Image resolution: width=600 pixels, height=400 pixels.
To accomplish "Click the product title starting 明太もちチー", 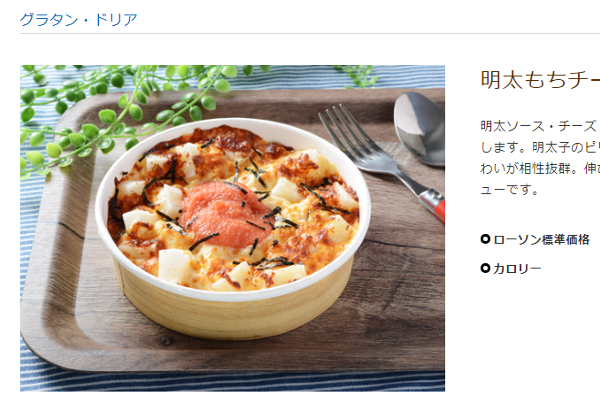I will point(540,80).
